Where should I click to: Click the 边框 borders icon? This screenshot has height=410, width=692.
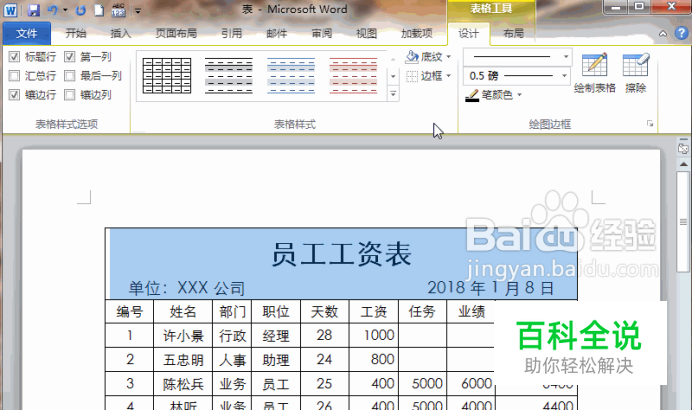click(x=411, y=76)
